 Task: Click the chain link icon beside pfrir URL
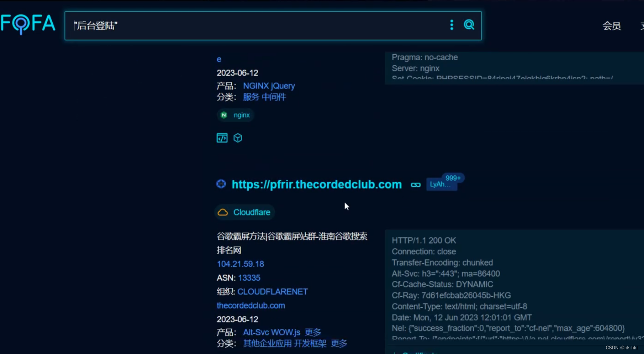point(416,185)
